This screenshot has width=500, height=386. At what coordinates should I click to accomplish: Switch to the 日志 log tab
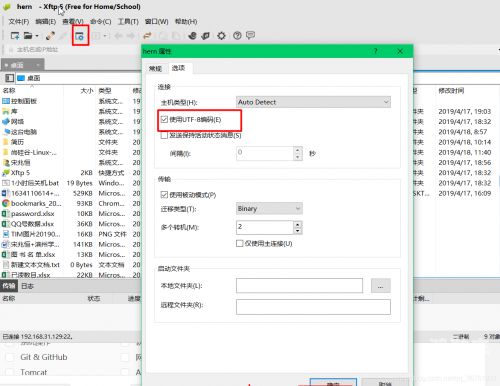(28, 286)
